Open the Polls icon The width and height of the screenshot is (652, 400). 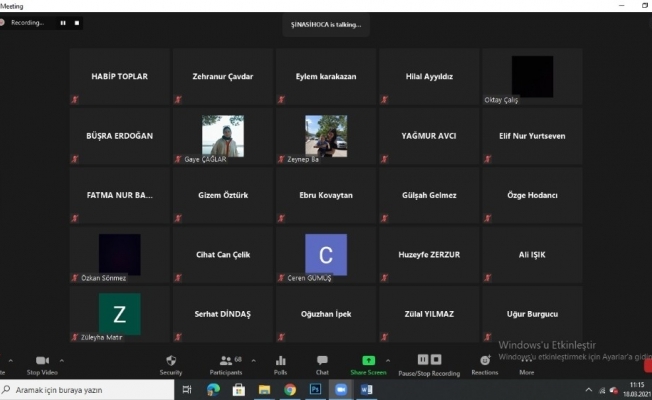281,361
